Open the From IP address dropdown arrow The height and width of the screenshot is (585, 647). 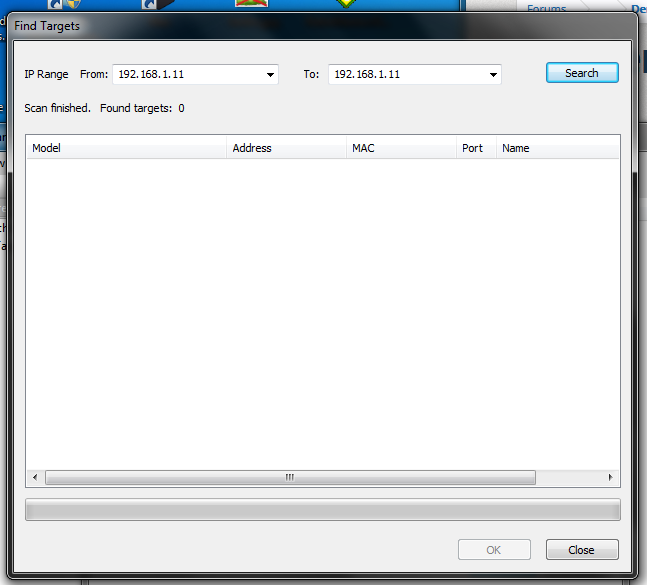(x=270, y=75)
